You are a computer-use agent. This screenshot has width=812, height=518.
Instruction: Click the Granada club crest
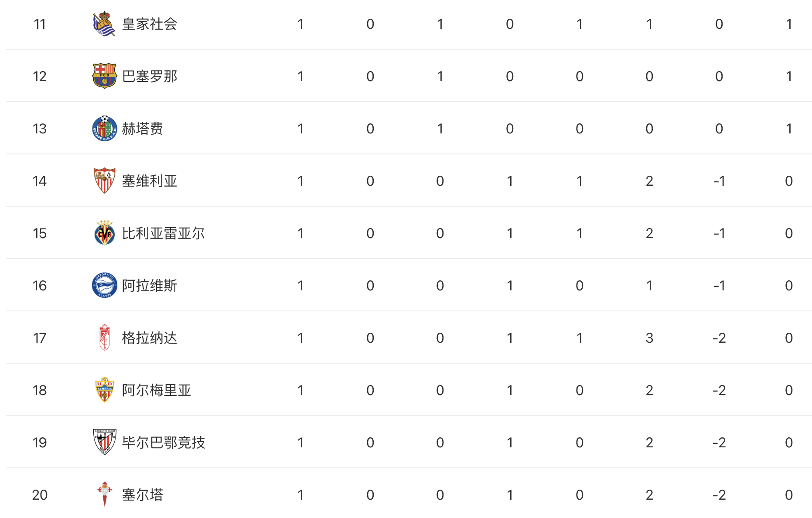click(104, 337)
